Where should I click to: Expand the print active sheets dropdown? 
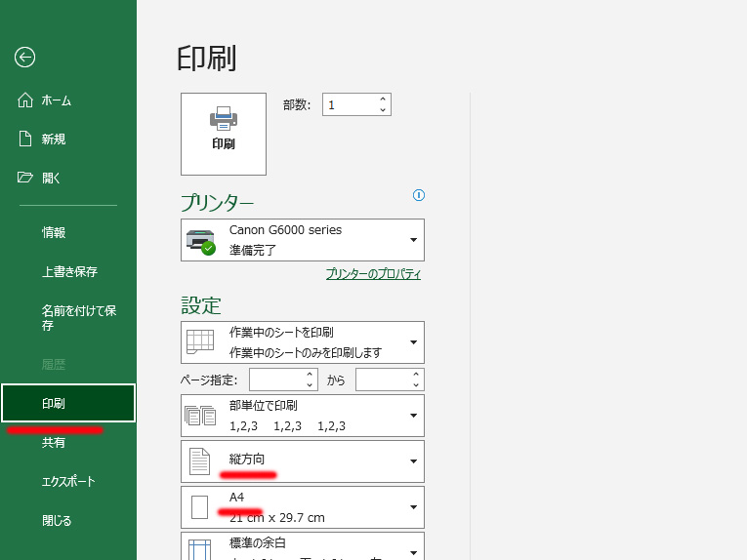(303, 342)
